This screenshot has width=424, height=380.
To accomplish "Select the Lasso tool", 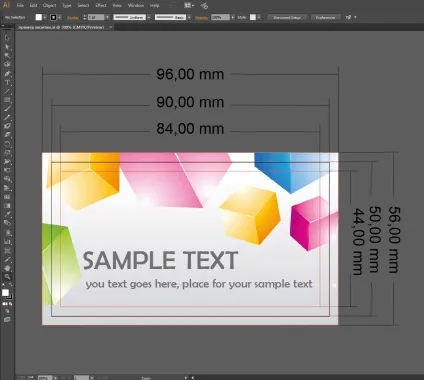I will (x=7, y=64).
